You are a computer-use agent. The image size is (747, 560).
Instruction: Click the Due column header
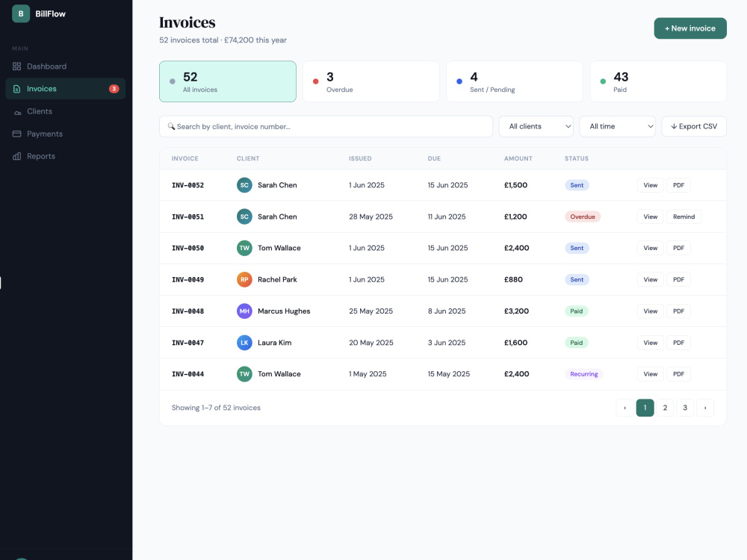[434, 158]
